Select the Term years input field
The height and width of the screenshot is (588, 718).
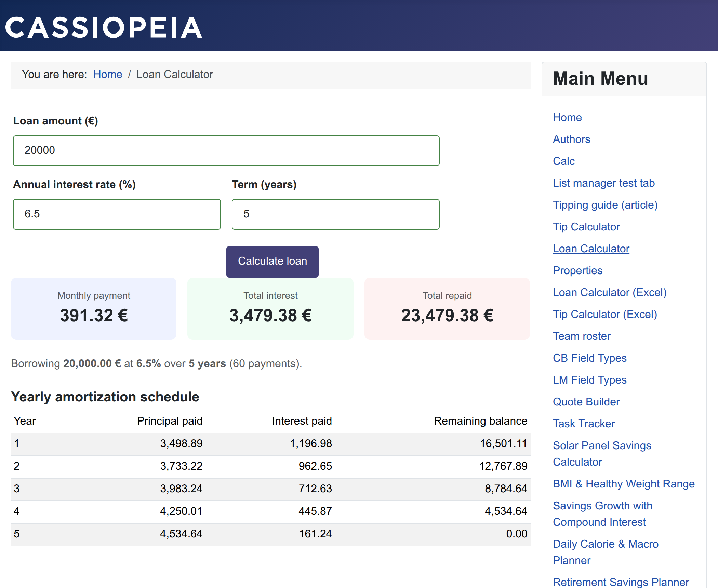point(335,214)
